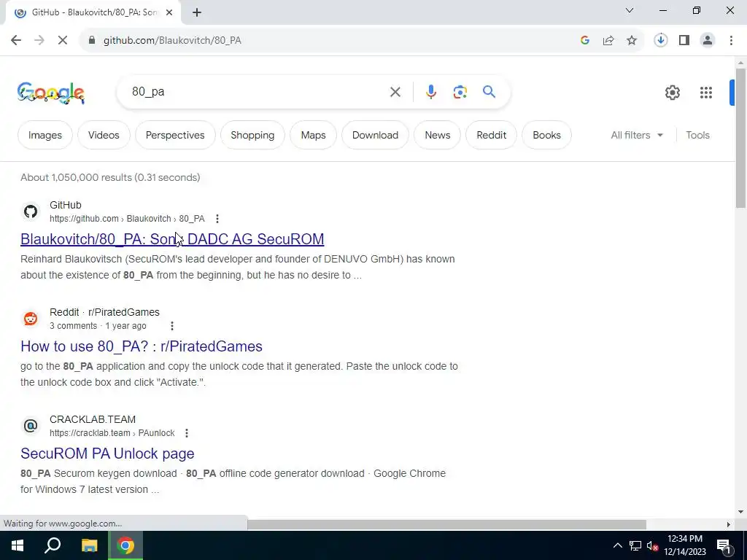This screenshot has height=560, width=747.
Task: Open the clock and date flyout
Action: (x=684, y=545)
